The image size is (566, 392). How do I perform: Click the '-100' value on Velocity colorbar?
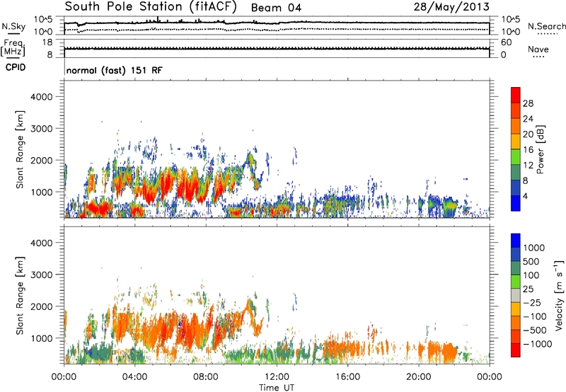tap(535, 316)
